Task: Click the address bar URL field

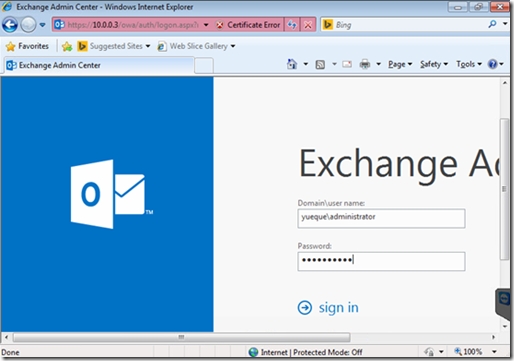Action: click(133, 25)
